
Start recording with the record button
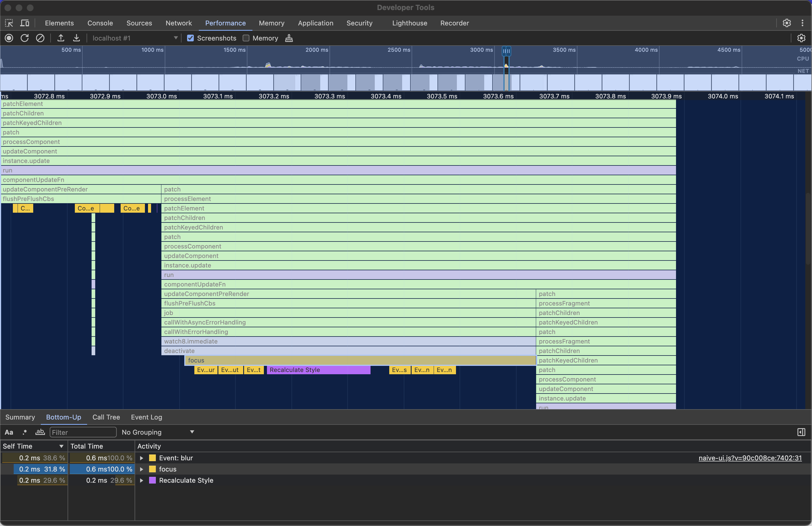[9, 38]
